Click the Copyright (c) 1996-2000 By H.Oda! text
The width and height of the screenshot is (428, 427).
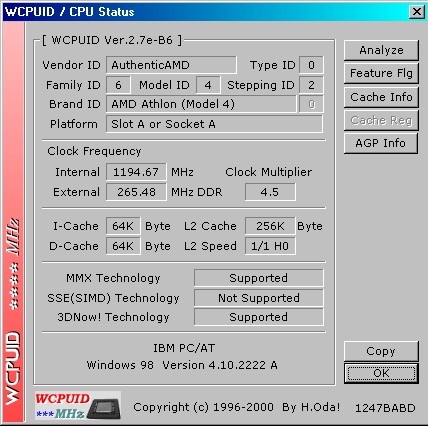pyautogui.click(x=237, y=407)
